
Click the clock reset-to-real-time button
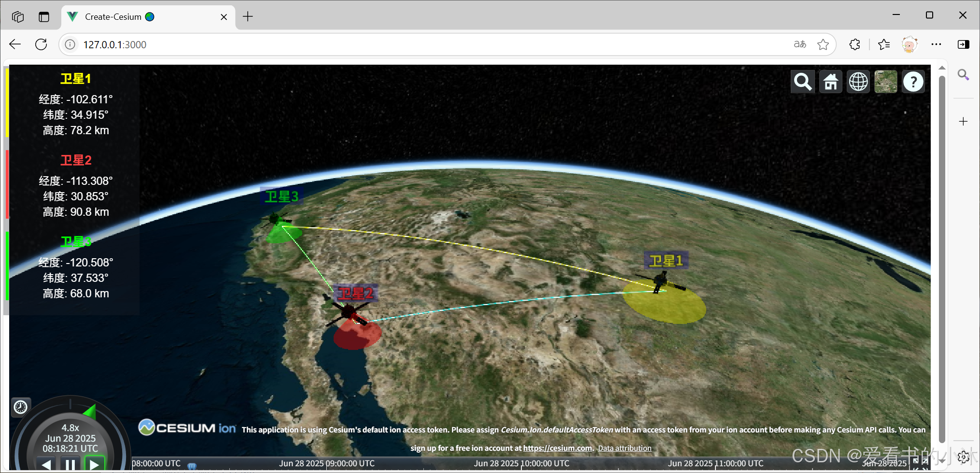pos(21,407)
